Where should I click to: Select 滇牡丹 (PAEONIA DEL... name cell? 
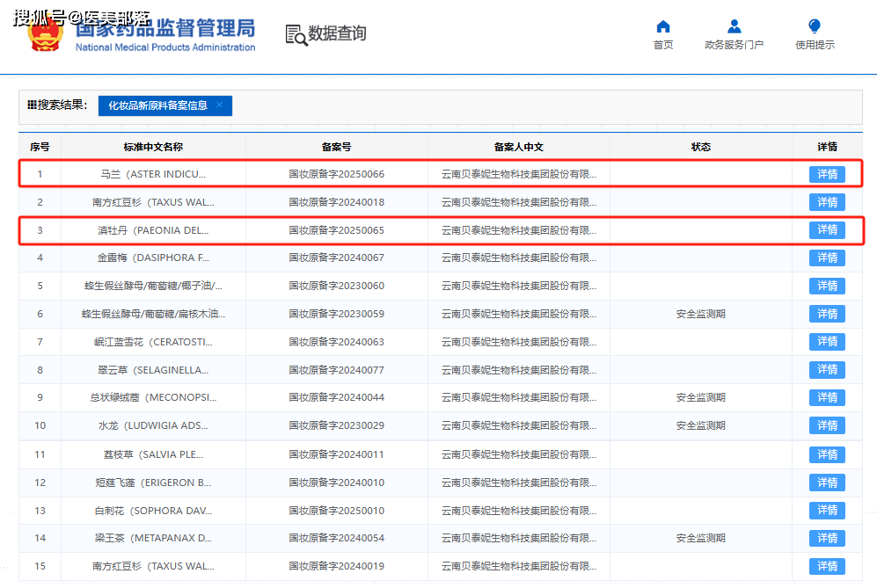pyautogui.click(x=153, y=230)
